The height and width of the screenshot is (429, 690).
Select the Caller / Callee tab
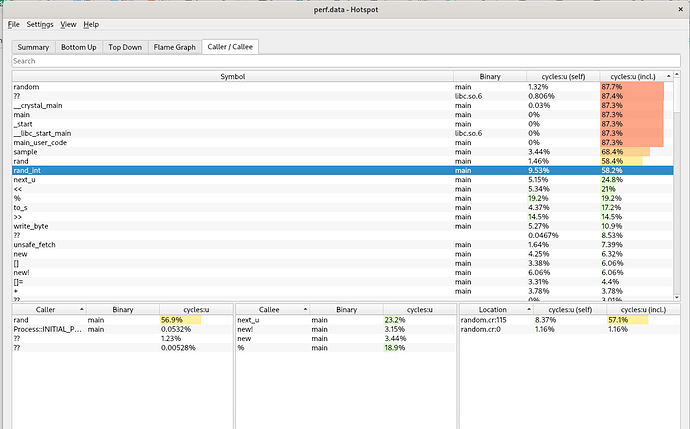[x=230, y=47]
